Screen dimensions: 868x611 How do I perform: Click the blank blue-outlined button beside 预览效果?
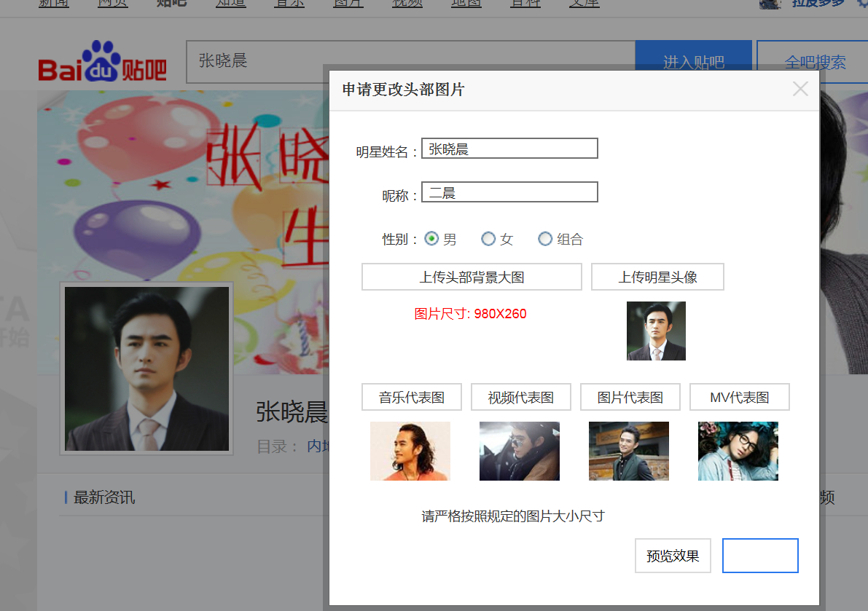click(x=760, y=556)
